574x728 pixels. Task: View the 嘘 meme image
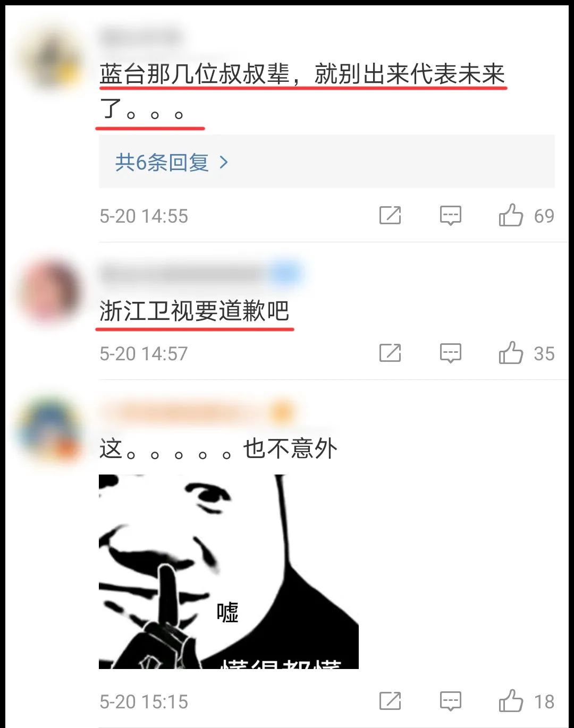pyautogui.click(x=229, y=572)
